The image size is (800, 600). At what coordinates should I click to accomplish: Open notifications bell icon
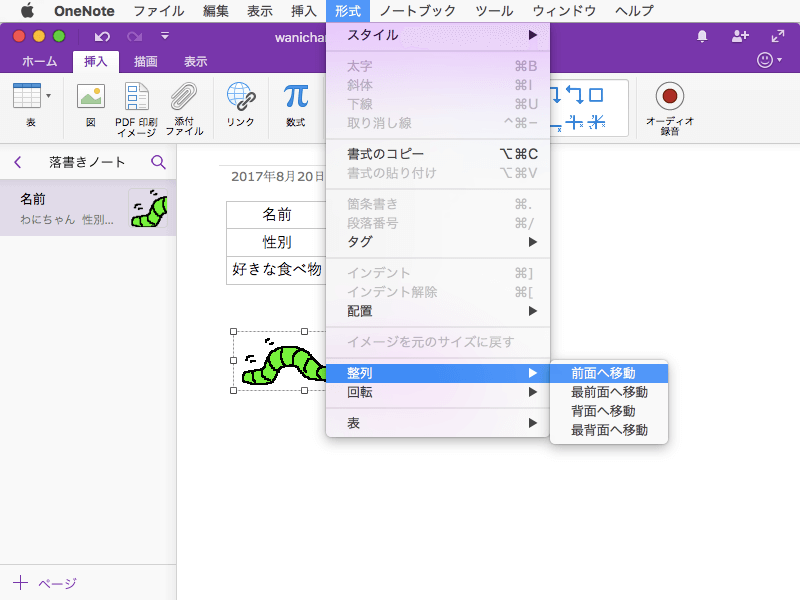point(702,36)
